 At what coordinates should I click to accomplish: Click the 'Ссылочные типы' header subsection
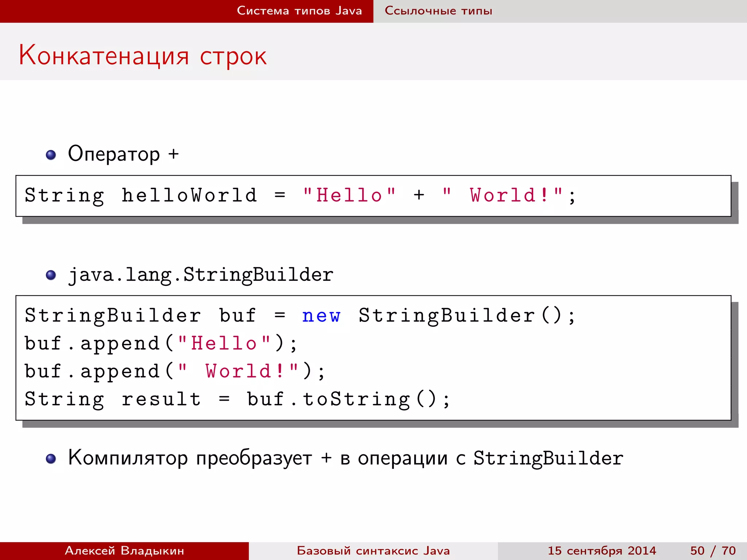pos(438,11)
